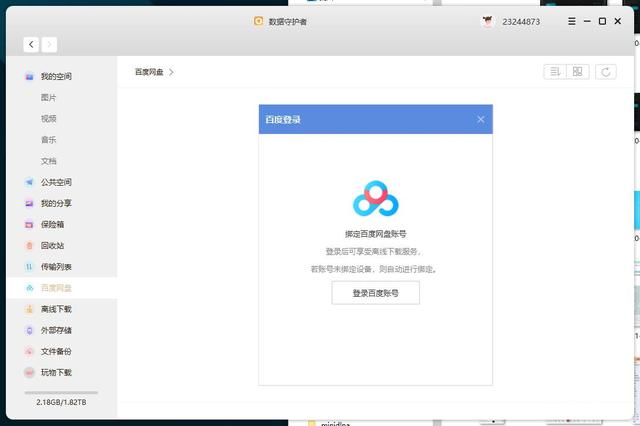Open 公共空间 sidebar entry
The width and height of the screenshot is (640, 426).
point(56,182)
